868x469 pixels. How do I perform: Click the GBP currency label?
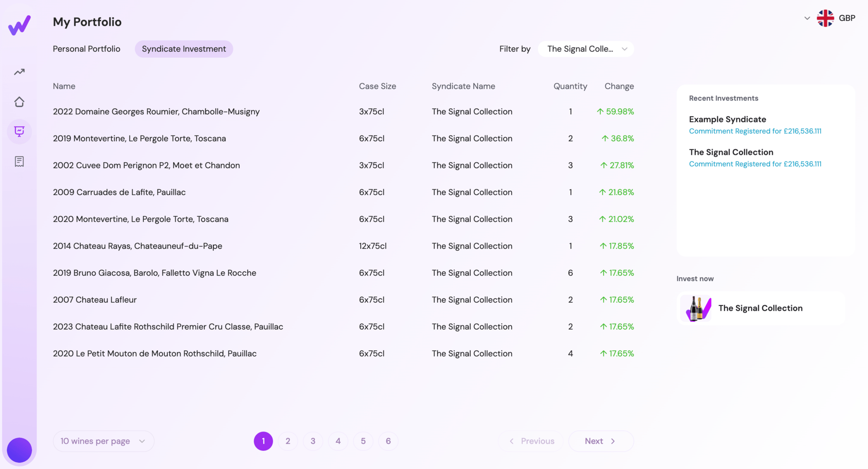[x=847, y=18]
